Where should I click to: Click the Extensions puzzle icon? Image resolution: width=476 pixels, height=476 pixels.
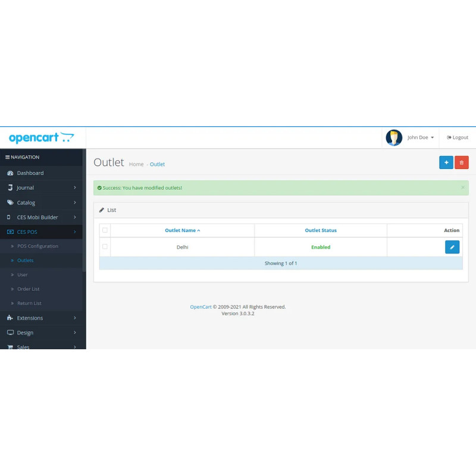10,318
